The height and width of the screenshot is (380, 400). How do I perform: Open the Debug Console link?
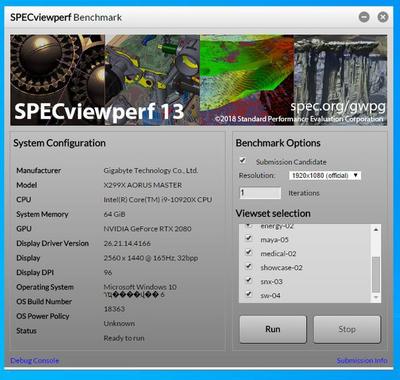[x=35, y=361]
